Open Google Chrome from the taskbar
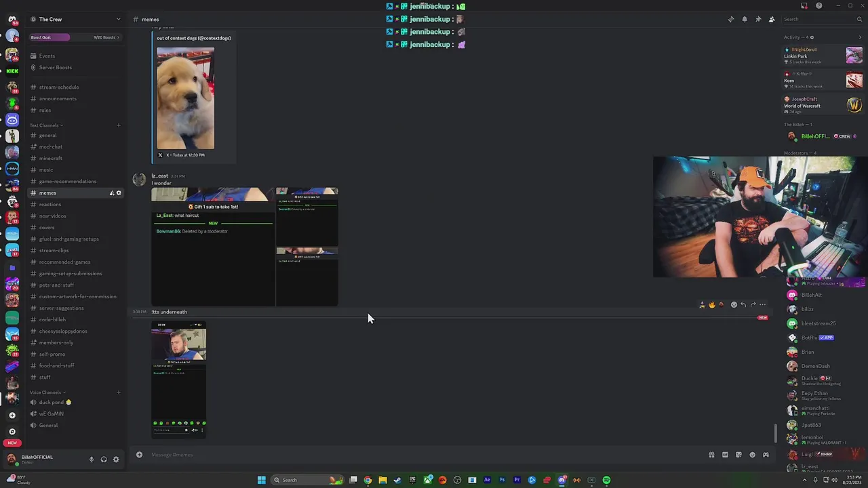Image resolution: width=868 pixels, height=488 pixels. click(x=368, y=480)
